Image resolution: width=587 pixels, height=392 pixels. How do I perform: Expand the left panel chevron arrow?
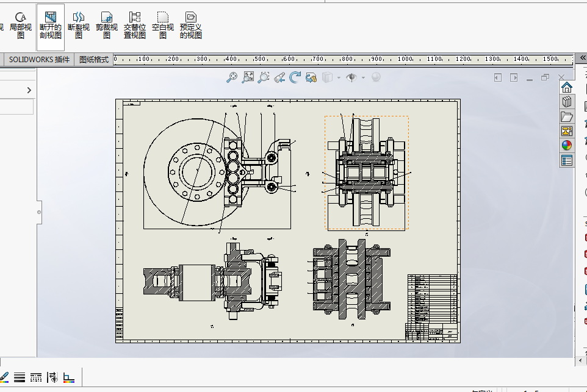(x=29, y=90)
